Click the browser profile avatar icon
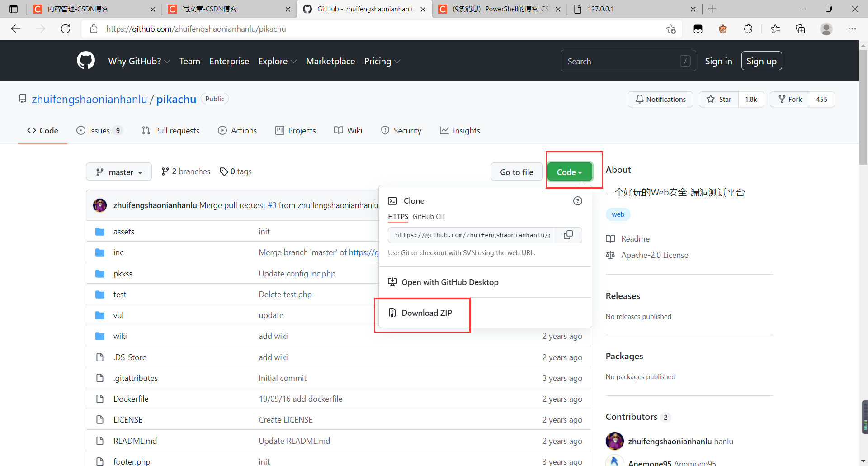The width and height of the screenshot is (868, 466). tap(826, 29)
